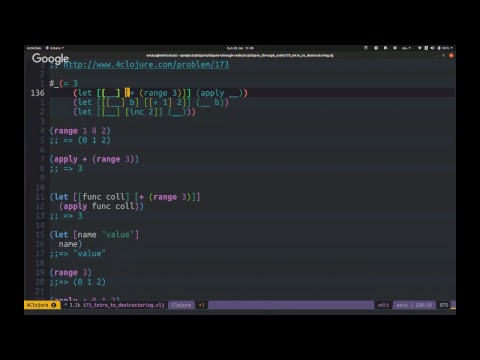Click the '(apply func coll))' line
Viewport: 480px width, 360px height.
(101, 206)
